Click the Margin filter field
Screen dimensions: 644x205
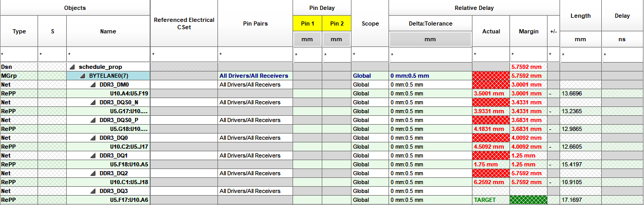point(528,54)
